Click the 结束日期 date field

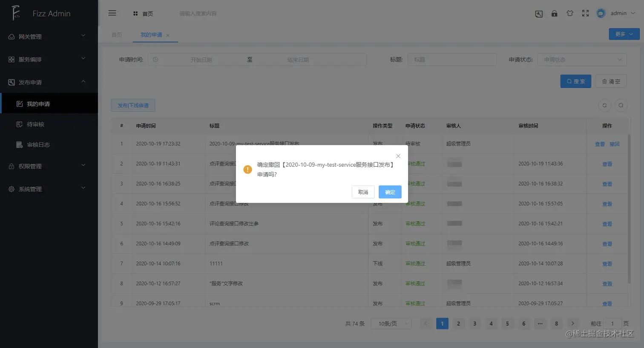(x=298, y=60)
